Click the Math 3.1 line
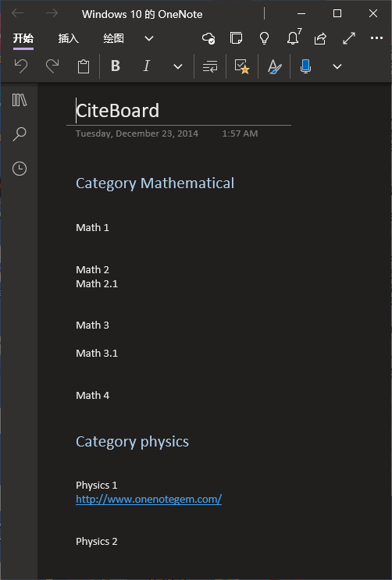Image resolution: width=392 pixels, height=580 pixels. point(97,354)
